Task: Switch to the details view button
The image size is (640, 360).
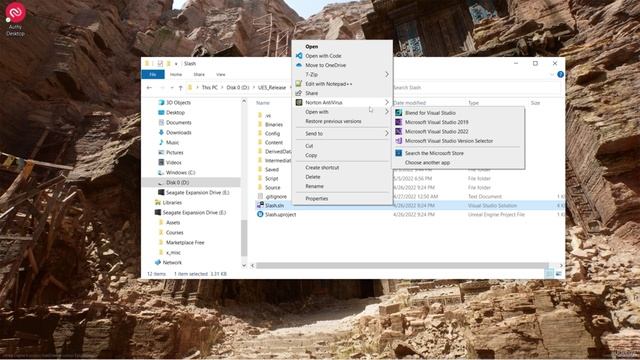Action: [549, 274]
